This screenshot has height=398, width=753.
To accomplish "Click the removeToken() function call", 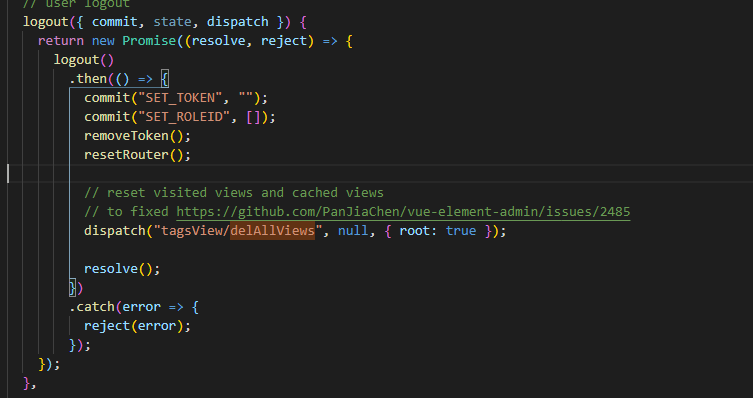I will pyautogui.click(x=137, y=136).
